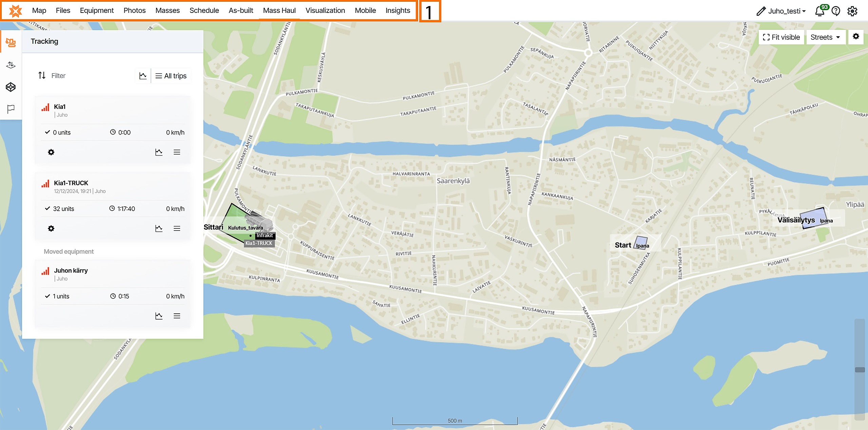
Task: Click the help question mark icon
Action: [836, 11]
